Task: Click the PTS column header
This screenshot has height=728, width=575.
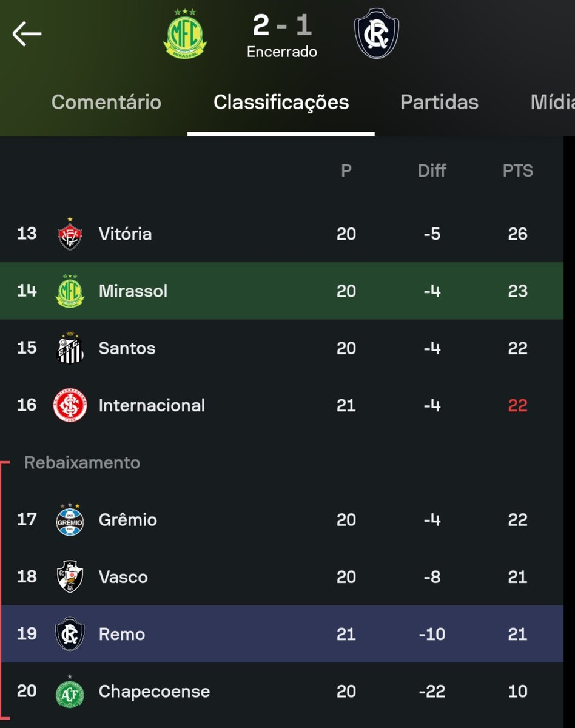Action: click(x=517, y=171)
